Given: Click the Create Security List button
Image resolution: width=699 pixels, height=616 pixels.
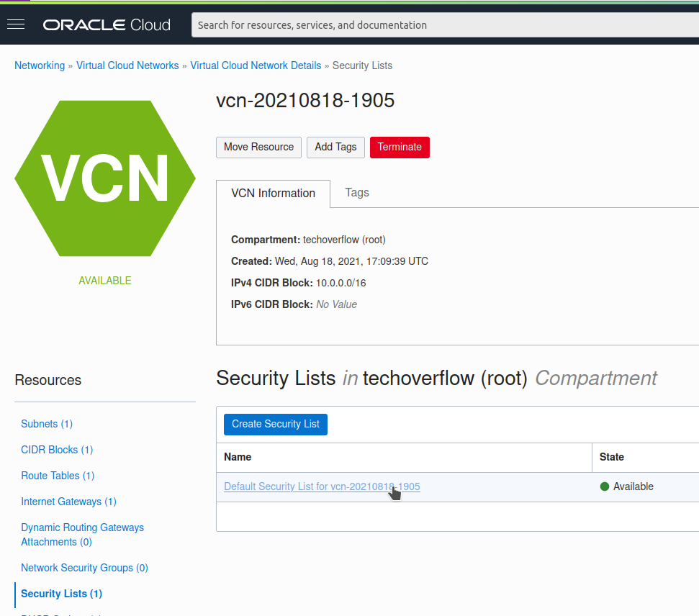Looking at the screenshot, I should point(276,424).
